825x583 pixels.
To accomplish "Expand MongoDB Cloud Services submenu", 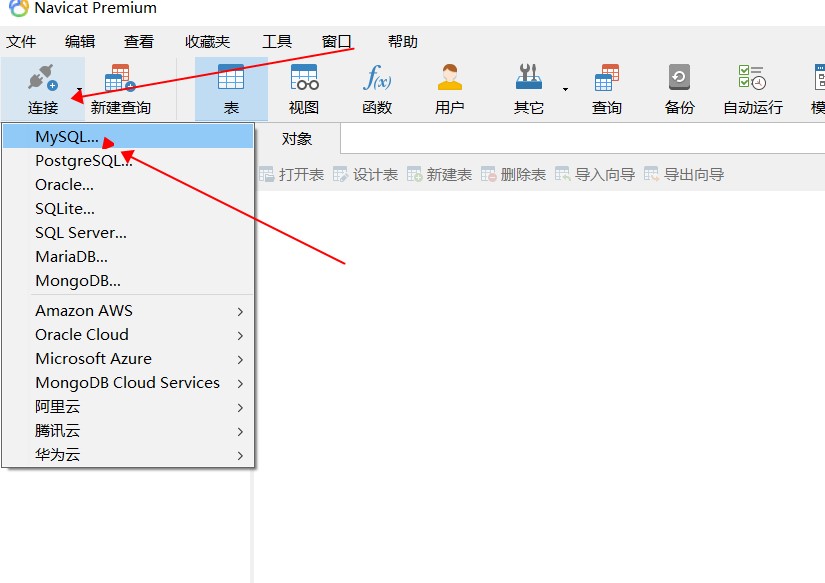I will [128, 383].
